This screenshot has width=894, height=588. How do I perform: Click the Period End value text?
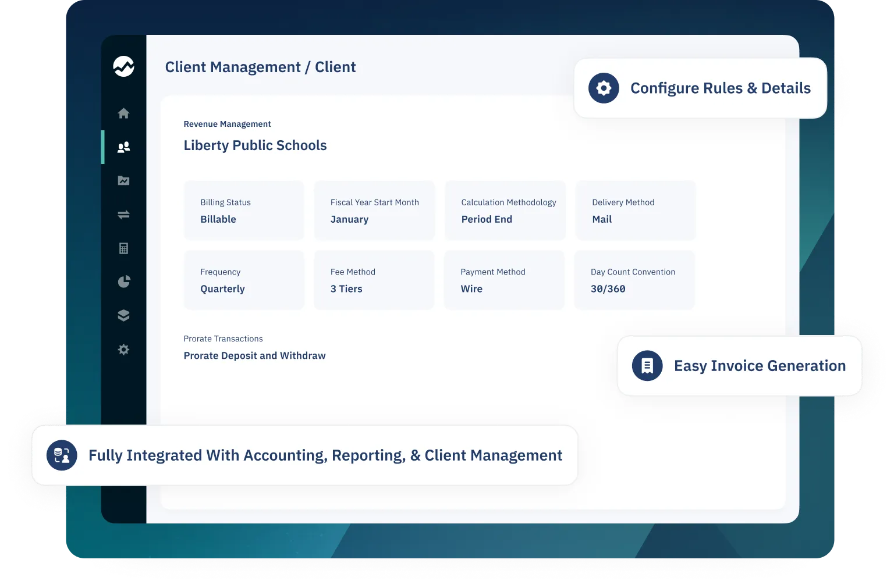click(487, 219)
